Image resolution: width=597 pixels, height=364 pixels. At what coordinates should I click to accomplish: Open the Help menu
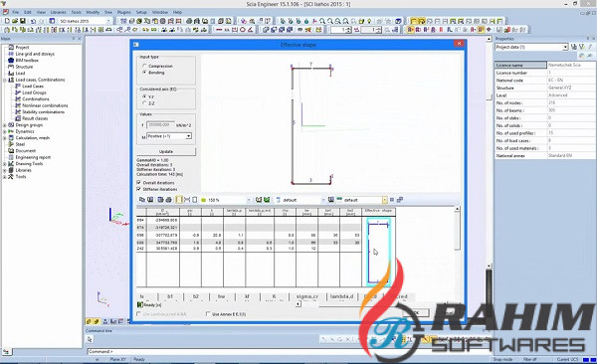tap(177, 12)
